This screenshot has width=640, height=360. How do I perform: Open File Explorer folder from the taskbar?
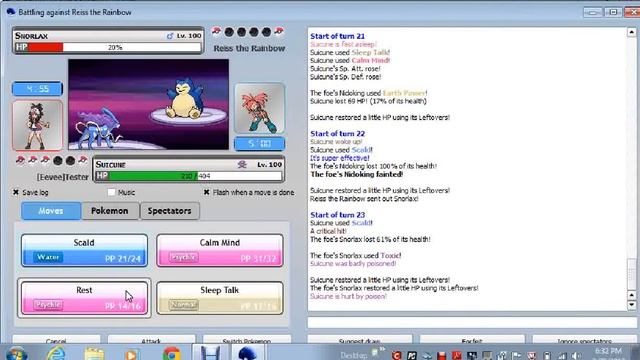[94, 353]
